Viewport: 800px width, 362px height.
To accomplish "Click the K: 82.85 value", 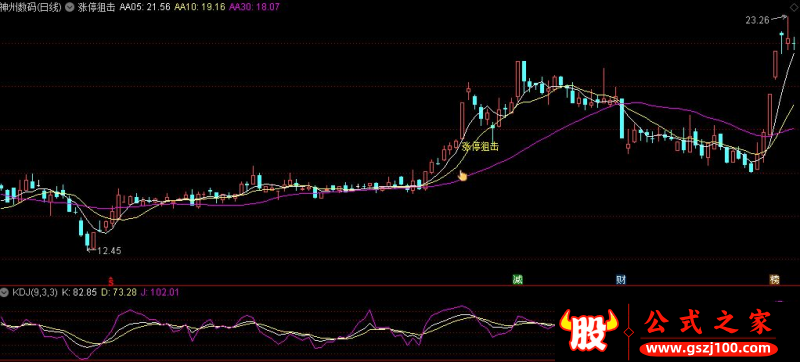I will tap(79, 293).
